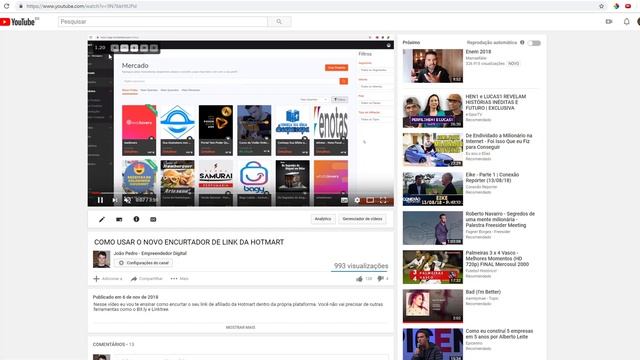Viewport: 640px width, 360px height.
Task: Open the Henri e Lucas revelam histórias title link
Action: [496, 102]
